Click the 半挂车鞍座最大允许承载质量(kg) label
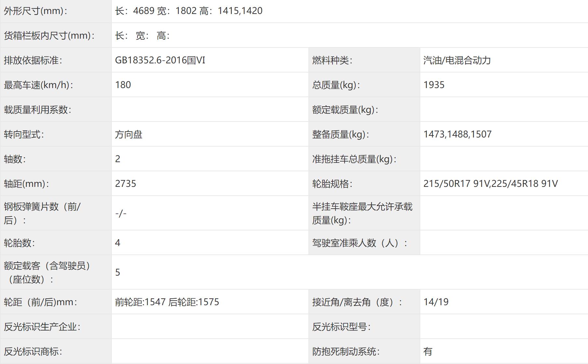Viewport: 588px width, 364px height. [x=362, y=213]
